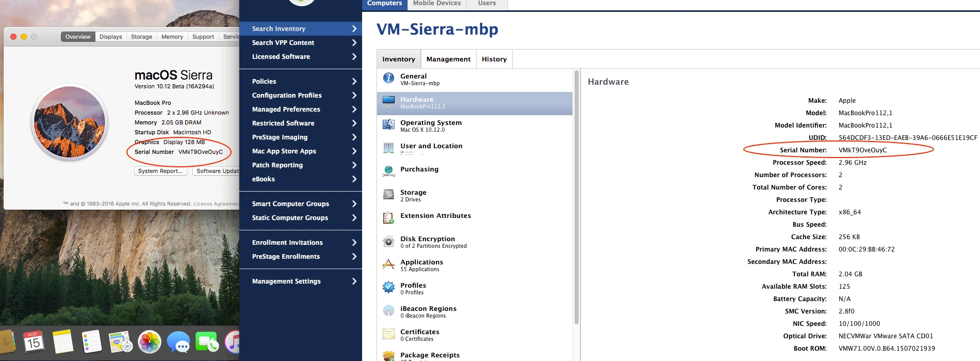Screen dimensions: 980x361
Task: Open the Displays tab in About This Mac
Action: click(x=111, y=37)
